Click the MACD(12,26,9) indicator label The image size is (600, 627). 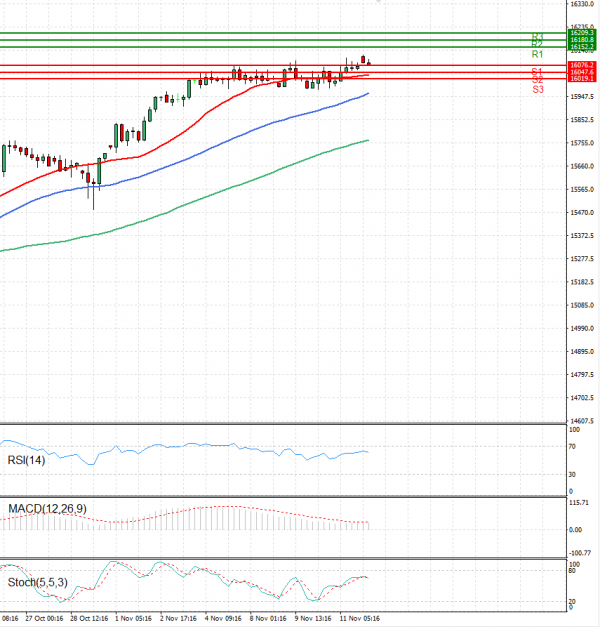click(x=47, y=509)
